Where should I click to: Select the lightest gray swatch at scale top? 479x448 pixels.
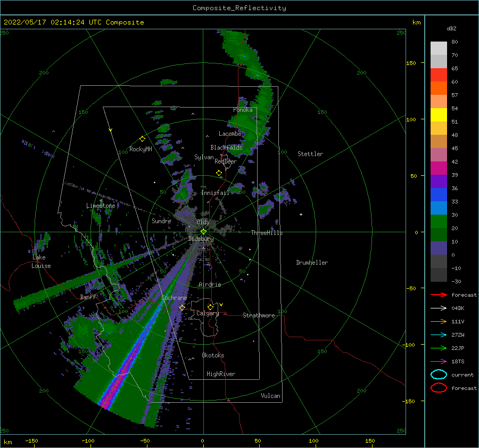click(x=439, y=48)
